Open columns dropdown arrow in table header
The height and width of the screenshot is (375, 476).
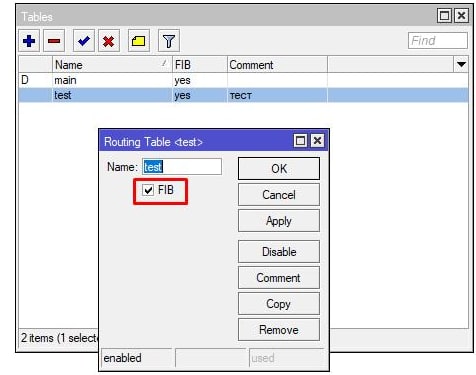[x=461, y=64]
